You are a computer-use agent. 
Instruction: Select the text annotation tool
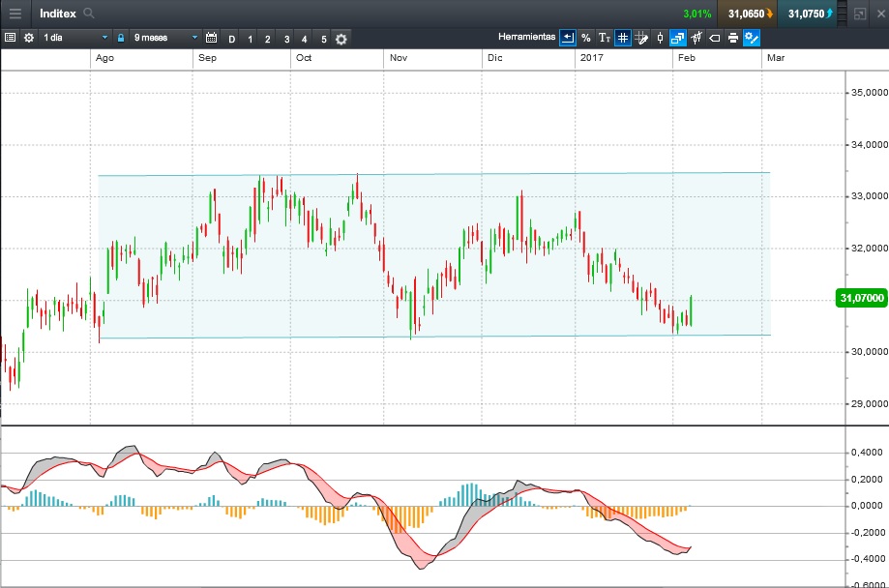(x=605, y=38)
